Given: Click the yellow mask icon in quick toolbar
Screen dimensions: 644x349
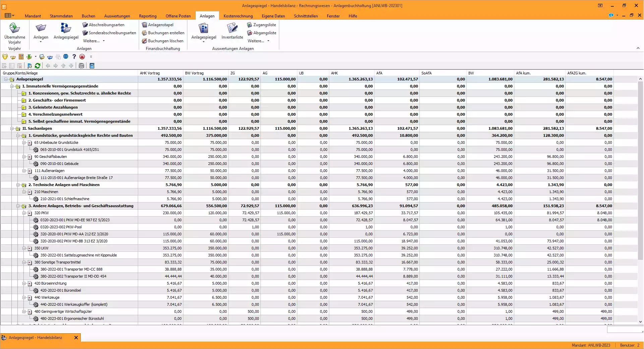Looking at the screenshot, I should (5, 57).
